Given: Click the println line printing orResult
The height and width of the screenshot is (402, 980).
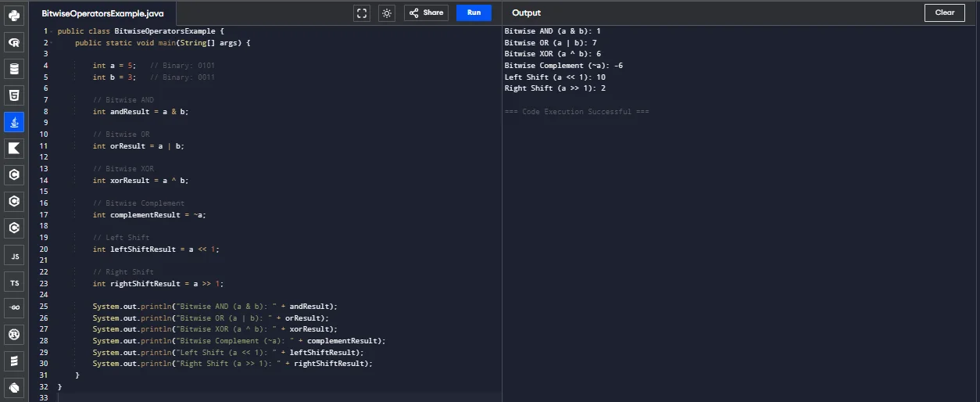Looking at the screenshot, I should [x=210, y=318].
